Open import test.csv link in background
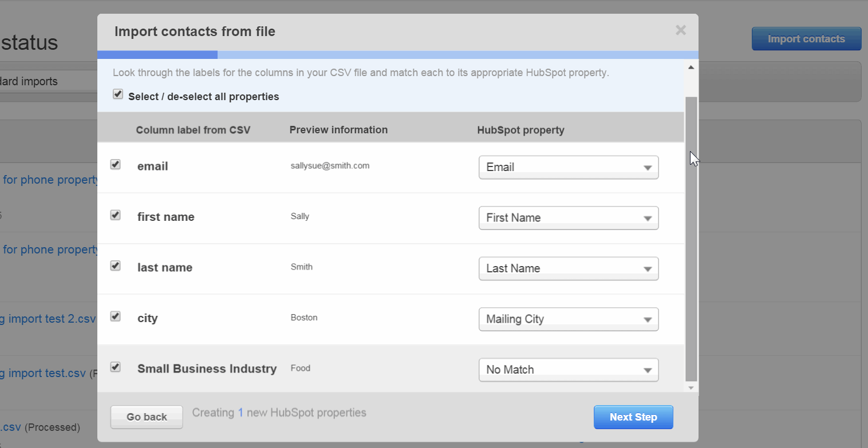 pos(43,374)
